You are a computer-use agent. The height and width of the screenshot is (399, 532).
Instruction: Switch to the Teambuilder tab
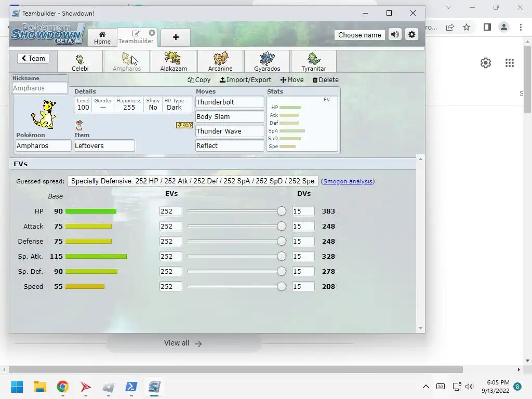click(x=136, y=37)
